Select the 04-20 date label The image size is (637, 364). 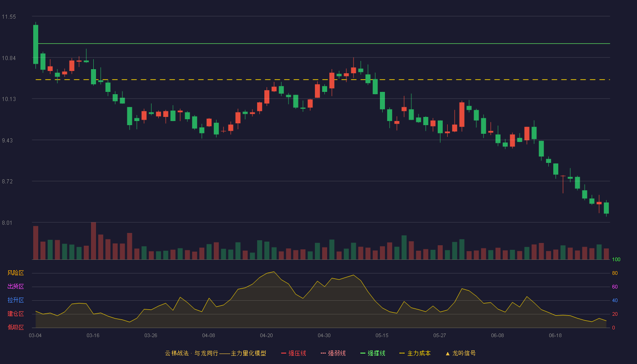266,335
